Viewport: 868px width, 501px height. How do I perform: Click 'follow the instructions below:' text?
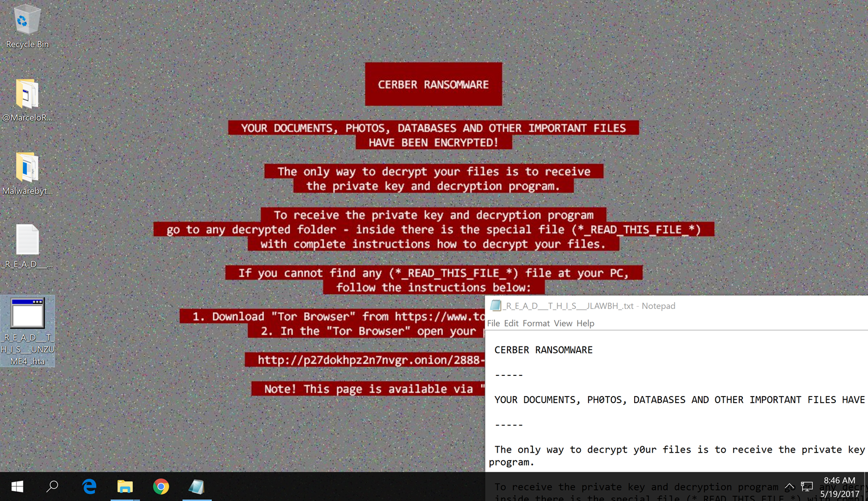click(x=433, y=288)
